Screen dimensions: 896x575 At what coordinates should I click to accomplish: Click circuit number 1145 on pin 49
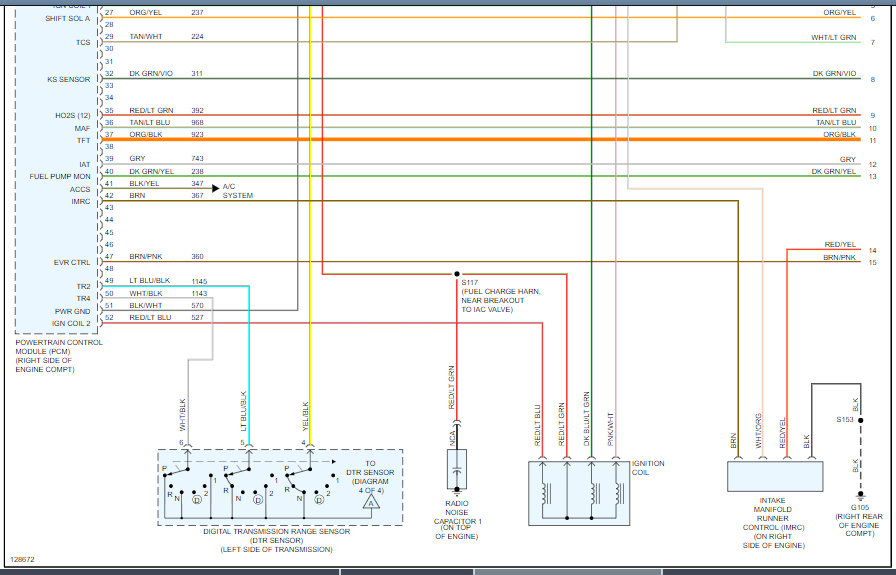[202, 281]
